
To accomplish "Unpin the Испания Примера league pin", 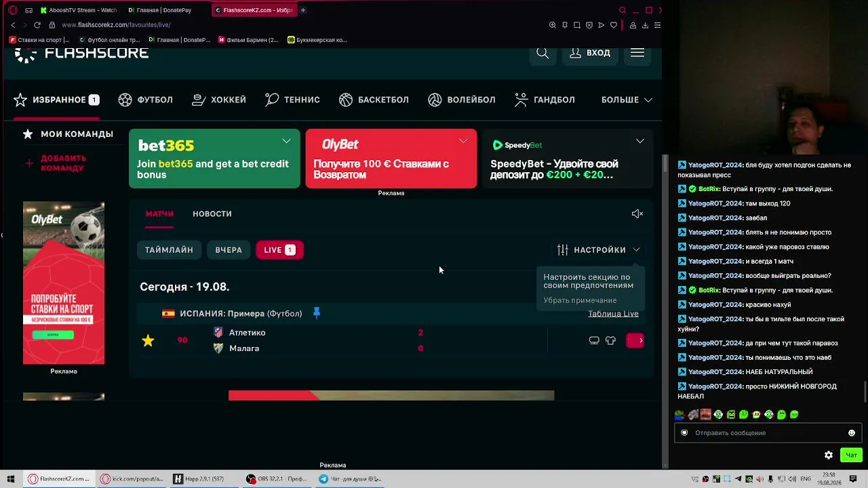I will pos(317,313).
